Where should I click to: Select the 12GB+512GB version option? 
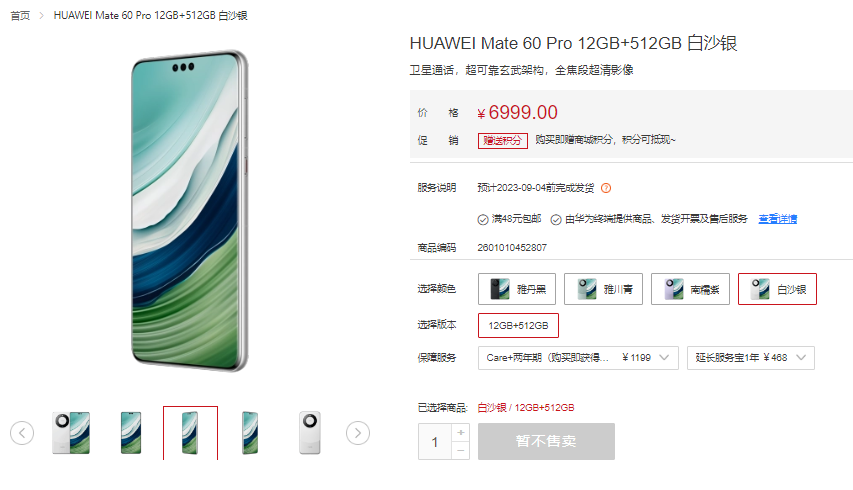518,325
